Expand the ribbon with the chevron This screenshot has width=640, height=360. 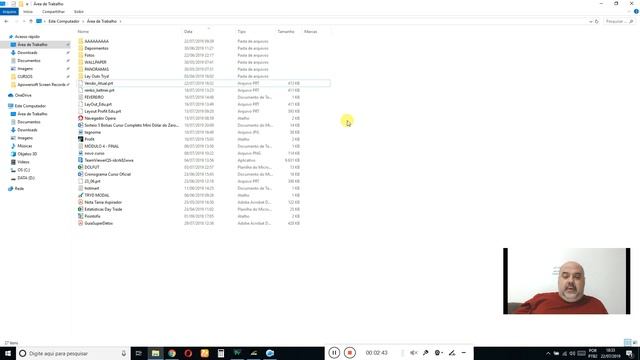point(629,12)
